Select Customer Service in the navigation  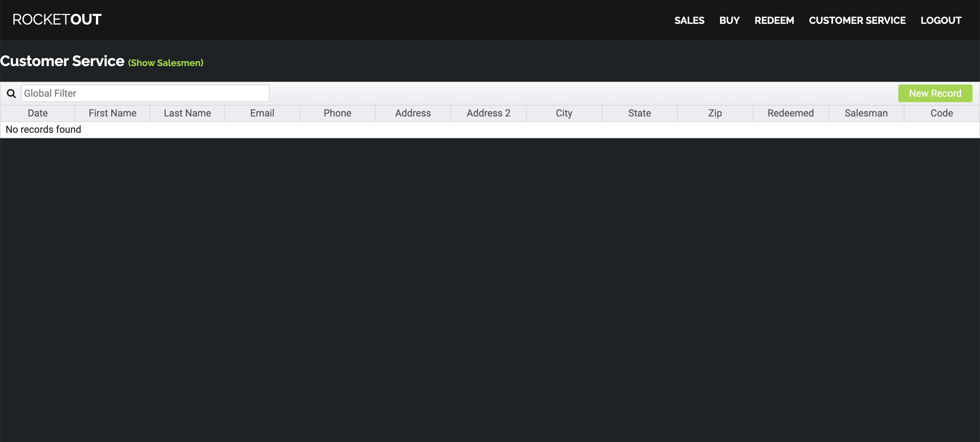(x=857, y=20)
